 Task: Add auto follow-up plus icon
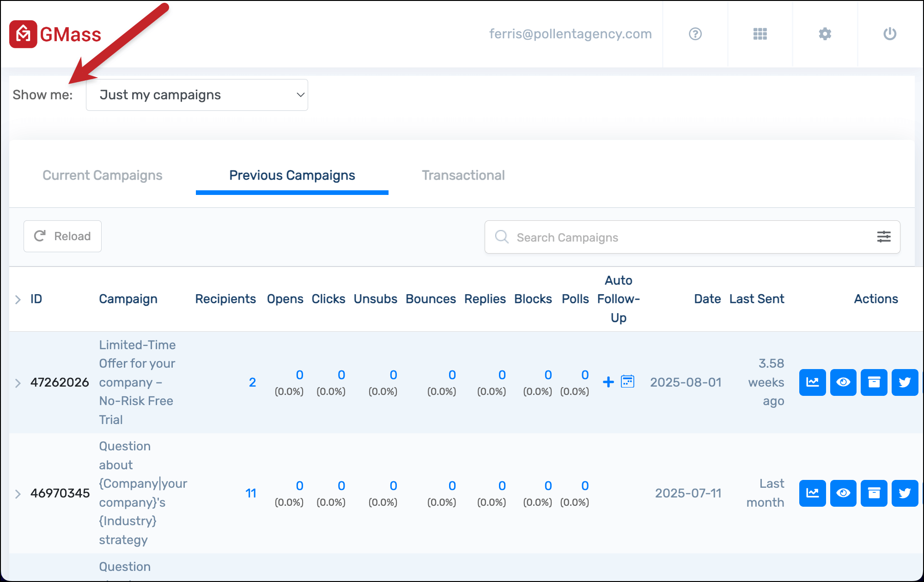(608, 382)
